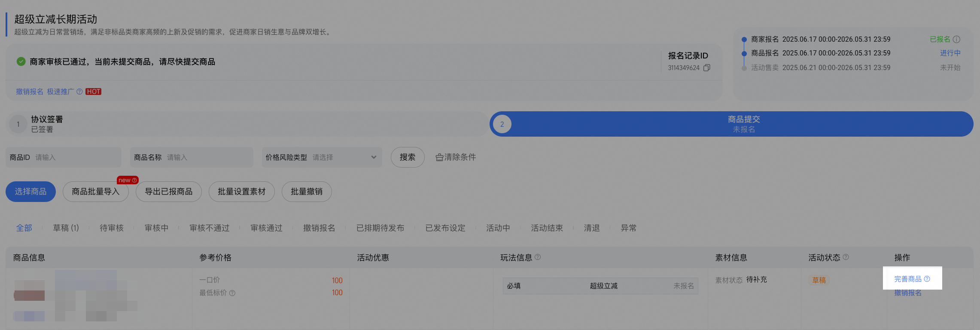
Task: Open the 活动中 tab
Action: (x=498, y=228)
